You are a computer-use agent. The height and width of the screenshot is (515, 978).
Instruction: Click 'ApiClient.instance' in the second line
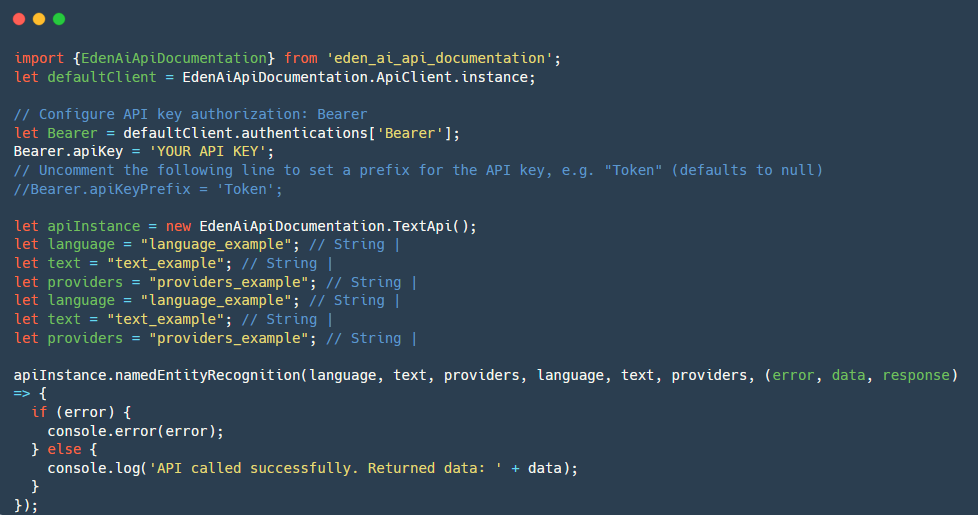click(453, 77)
